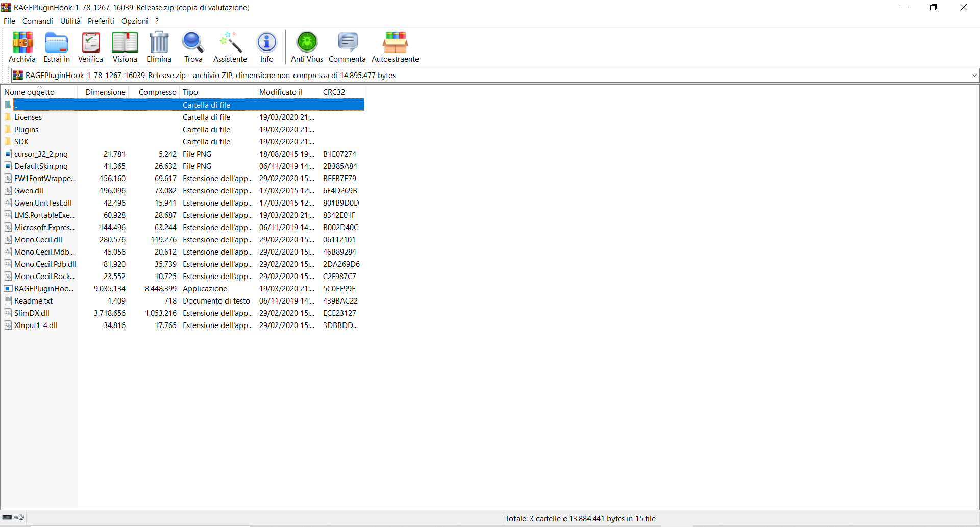
Task: Select the SDK folder name
Action: click(21, 142)
